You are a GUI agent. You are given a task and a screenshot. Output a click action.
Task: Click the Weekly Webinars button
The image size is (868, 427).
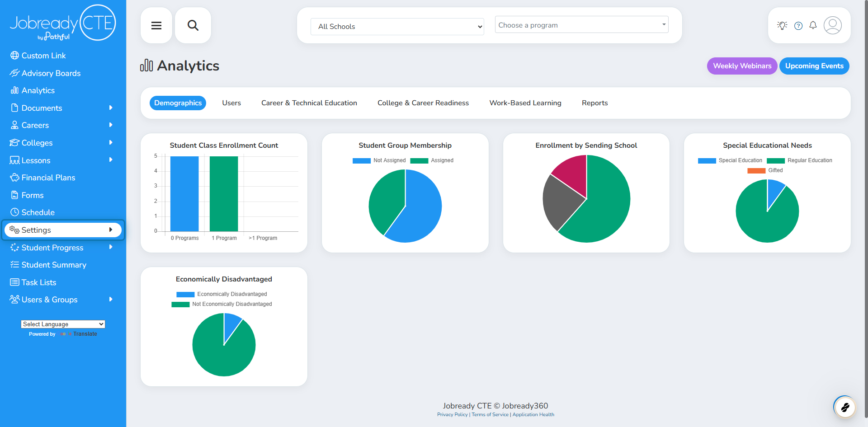pos(742,66)
